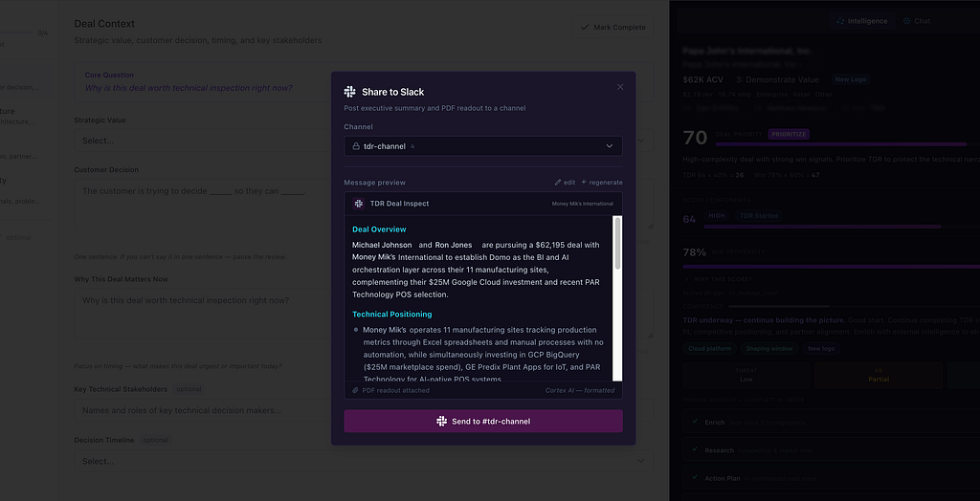980x501 pixels.
Task: Click the HIGH tag
Action: tap(717, 215)
